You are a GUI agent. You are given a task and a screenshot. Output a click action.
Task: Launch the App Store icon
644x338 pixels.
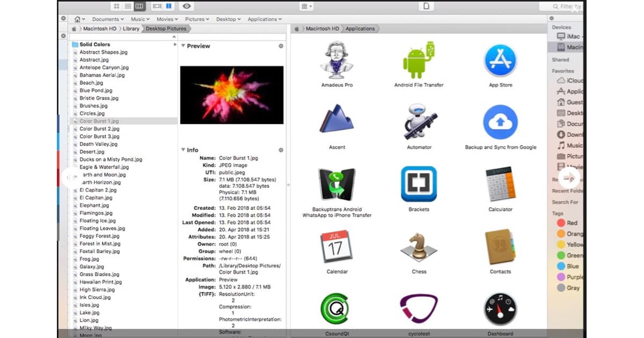(500, 60)
